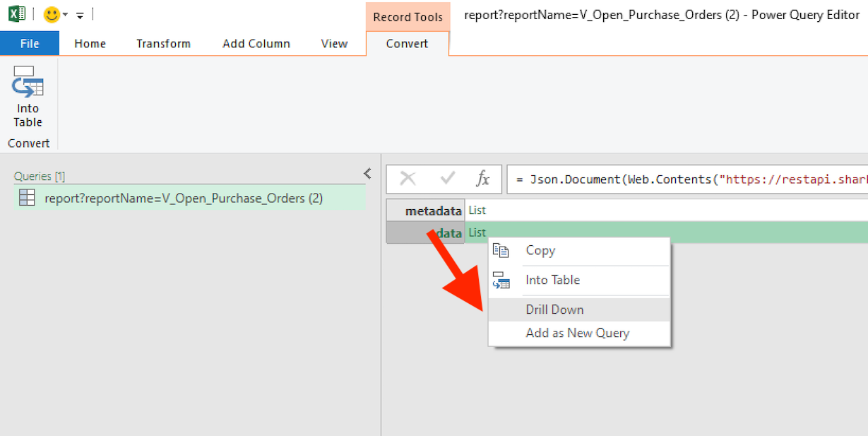Collapse the Queries pane chevron
Image resolution: width=868 pixels, height=436 pixels.
pyautogui.click(x=367, y=174)
